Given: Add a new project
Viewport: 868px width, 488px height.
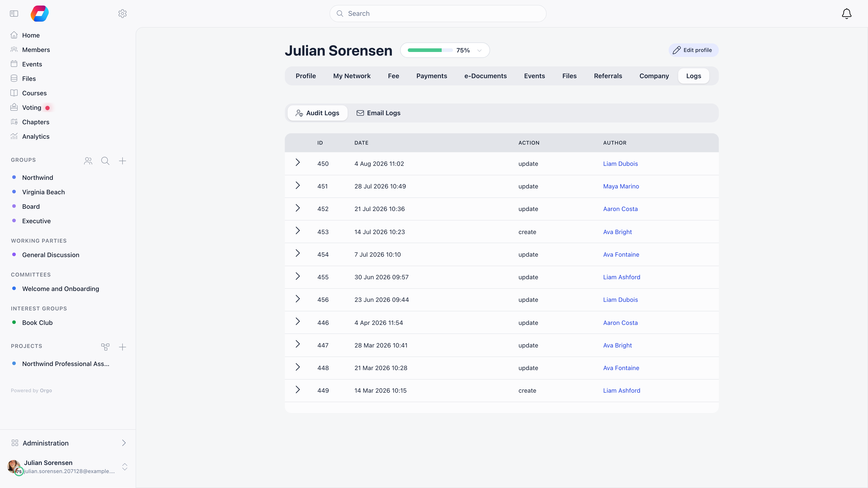Looking at the screenshot, I should coord(122,347).
